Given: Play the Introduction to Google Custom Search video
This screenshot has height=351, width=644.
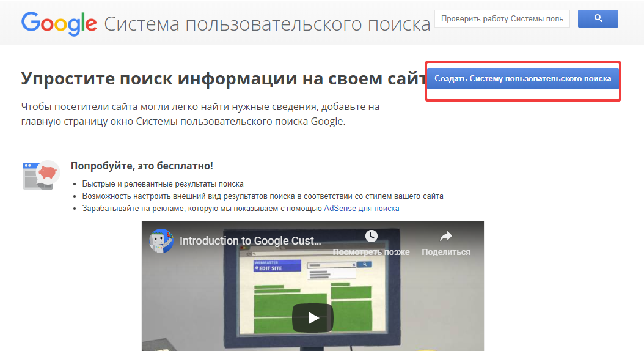Looking at the screenshot, I should (x=313, y=318).
